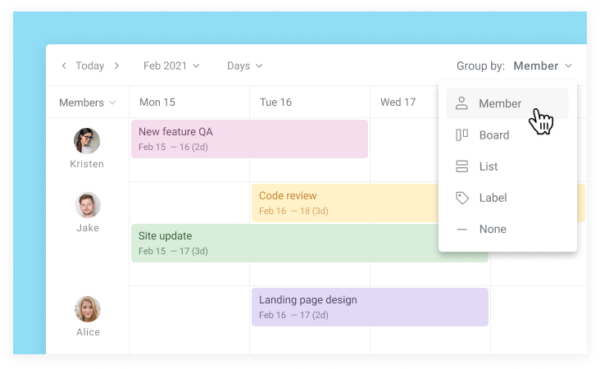Open the Feb 2021 month dropdown
Screen dimensions: 600x369
pyautogui.click(x=171, y=66)
